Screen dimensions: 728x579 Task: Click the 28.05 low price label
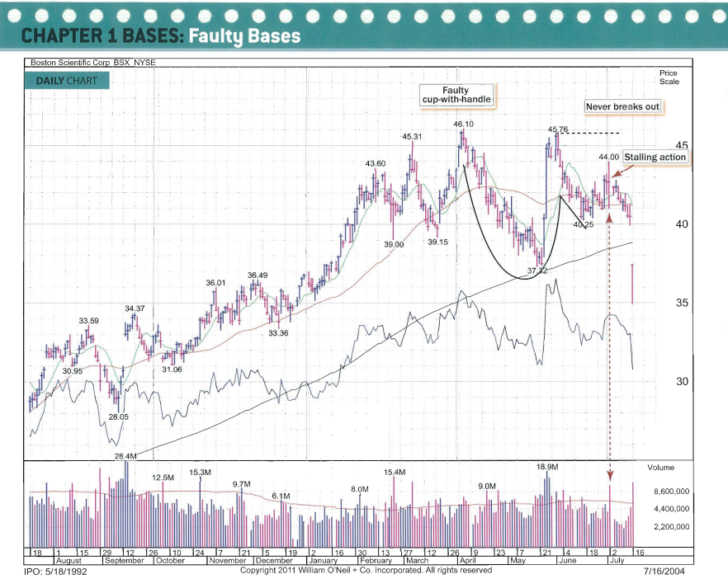(119, 417)
